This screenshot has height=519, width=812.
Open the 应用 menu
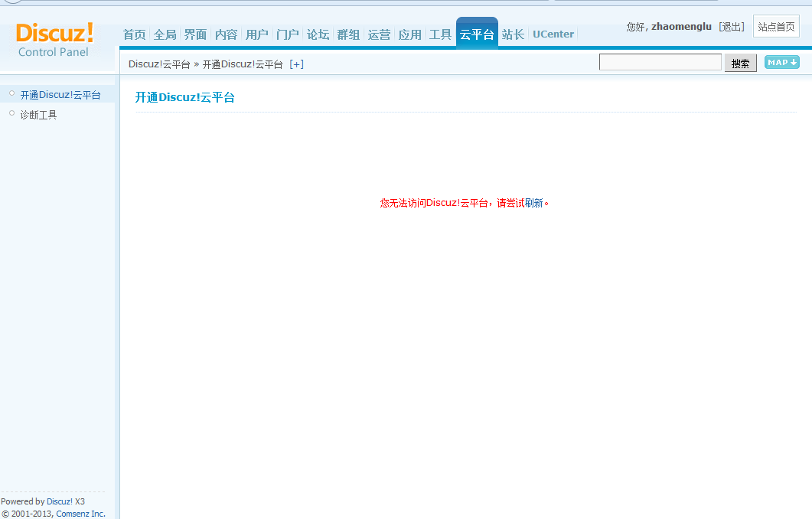(409, 34)
